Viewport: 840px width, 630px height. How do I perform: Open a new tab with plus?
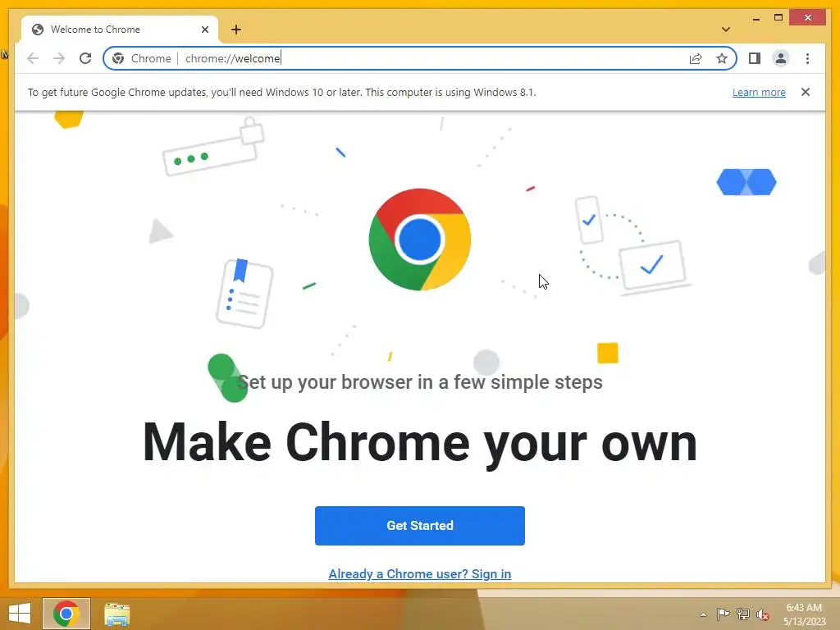click(x=236, y=30)
